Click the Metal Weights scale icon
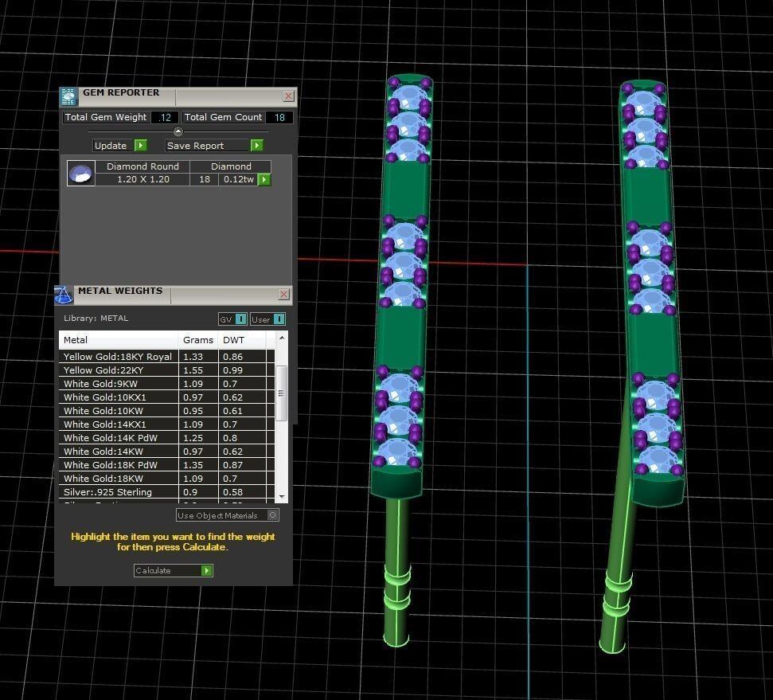 pyautogui.click(x=64, y=295)
